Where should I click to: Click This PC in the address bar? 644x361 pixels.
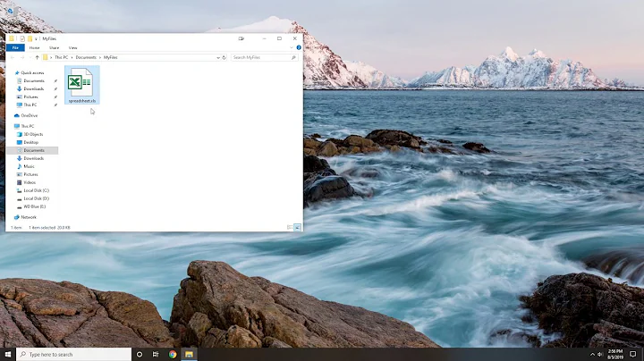(61, 57)
